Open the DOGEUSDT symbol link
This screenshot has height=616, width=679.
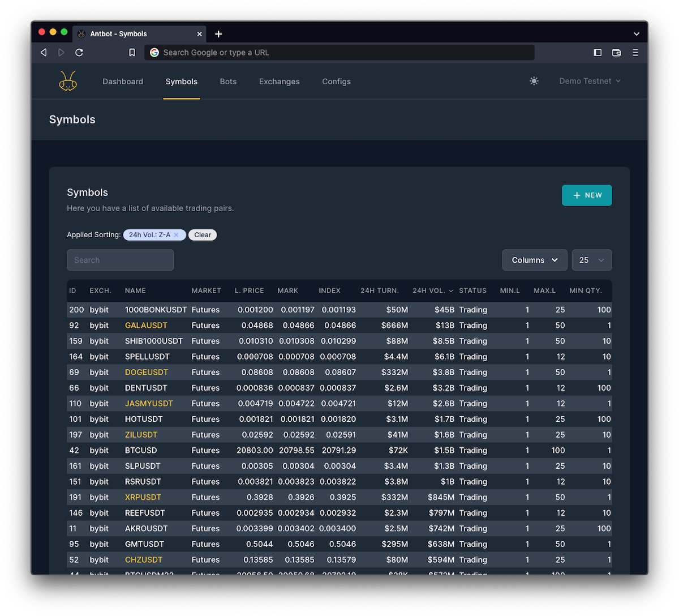click(147, 373)
